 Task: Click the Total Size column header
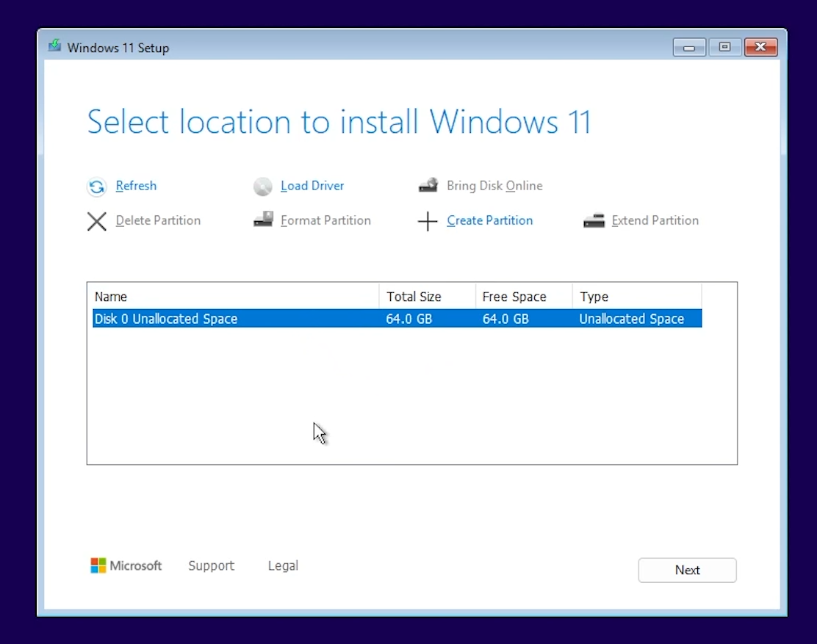tap(427, 297)
